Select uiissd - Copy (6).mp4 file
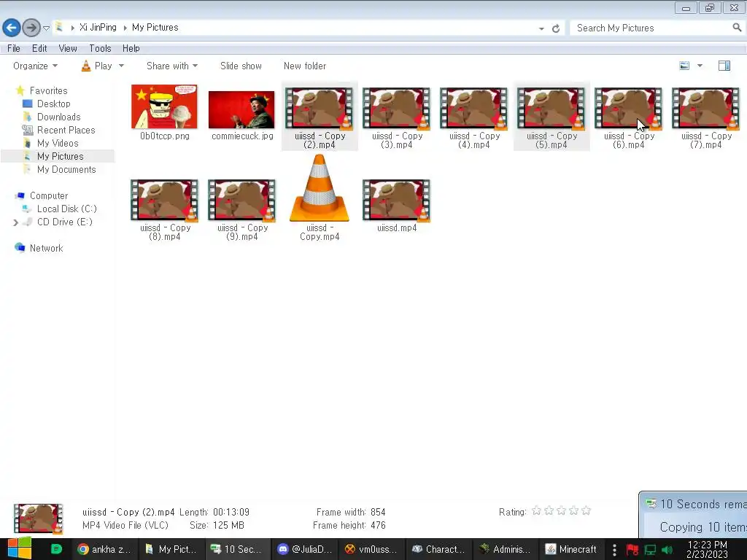 tap(628, 117)
